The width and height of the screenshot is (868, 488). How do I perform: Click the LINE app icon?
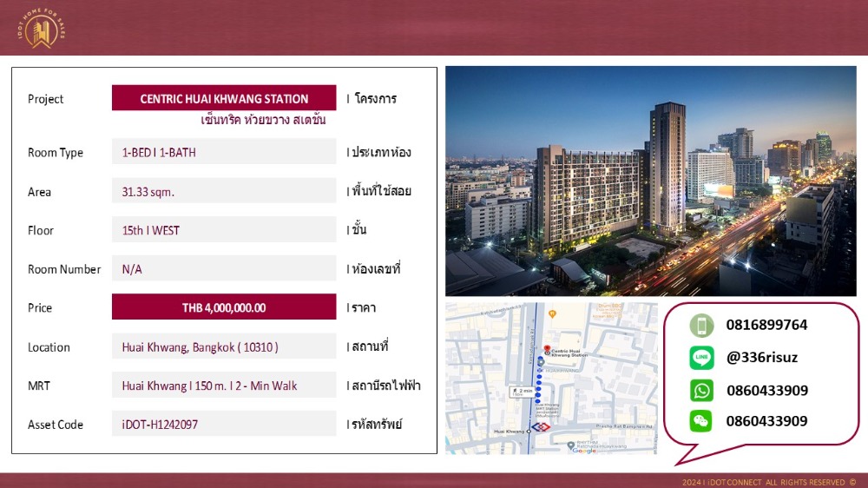tap(701, 358)
